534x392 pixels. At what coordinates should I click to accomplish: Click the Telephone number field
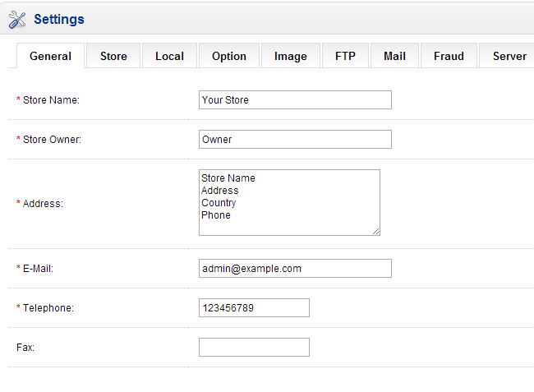coord(254,308)
